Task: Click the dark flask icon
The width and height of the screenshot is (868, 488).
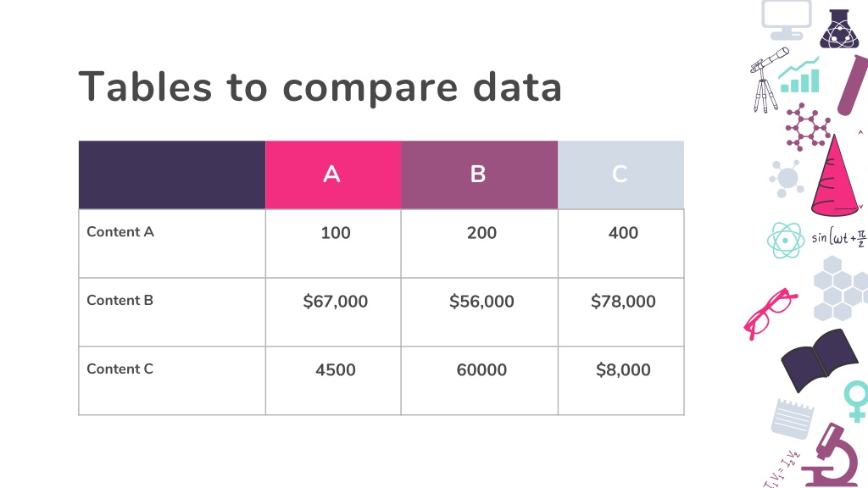Action: 839,28
